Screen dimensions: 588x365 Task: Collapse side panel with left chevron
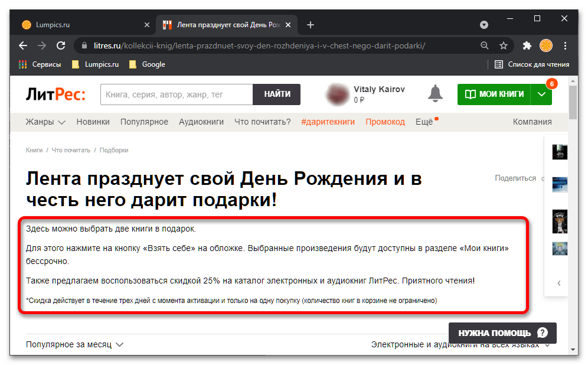(x=558, y=283)
